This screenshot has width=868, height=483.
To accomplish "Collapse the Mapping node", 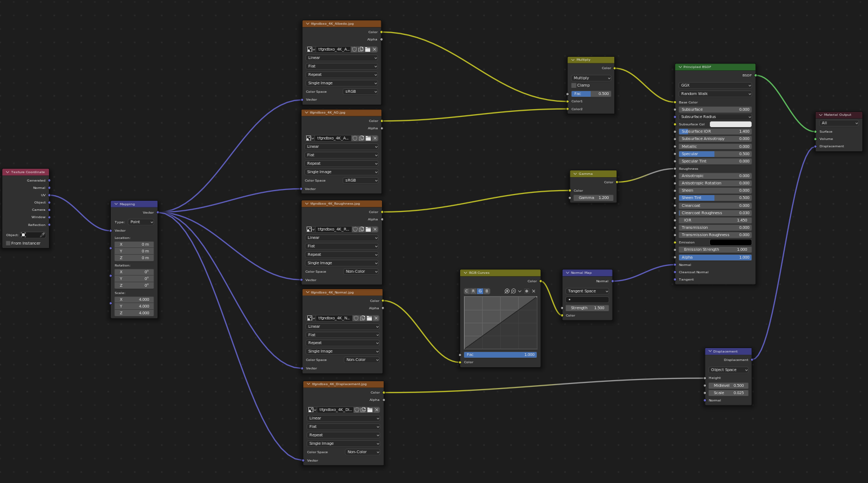I will pos(116,204).
